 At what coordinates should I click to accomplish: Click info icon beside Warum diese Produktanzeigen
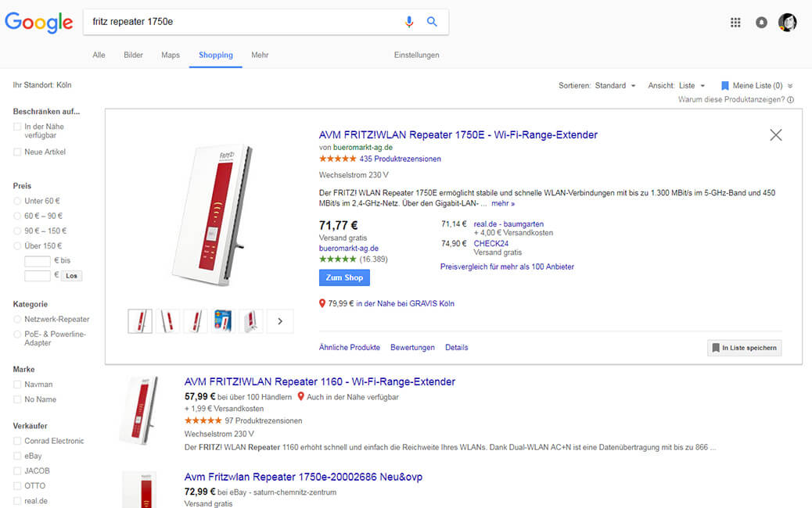point(791,100)
